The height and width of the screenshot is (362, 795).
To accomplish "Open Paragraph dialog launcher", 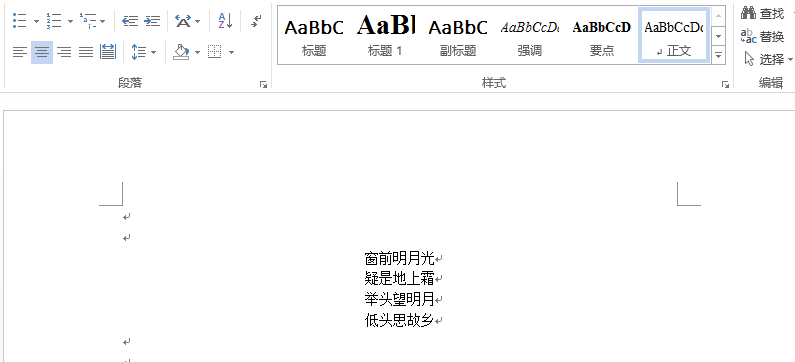I will click(x=263, y=85).
